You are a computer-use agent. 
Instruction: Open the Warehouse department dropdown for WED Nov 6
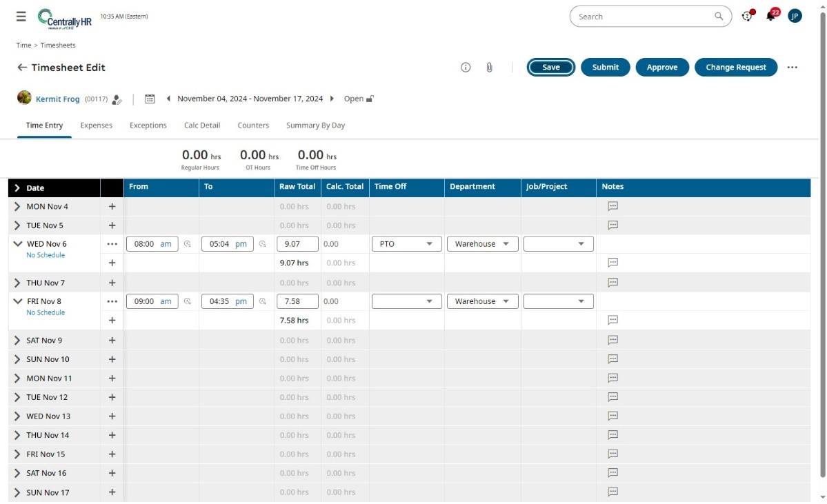[x=483, y=244]
